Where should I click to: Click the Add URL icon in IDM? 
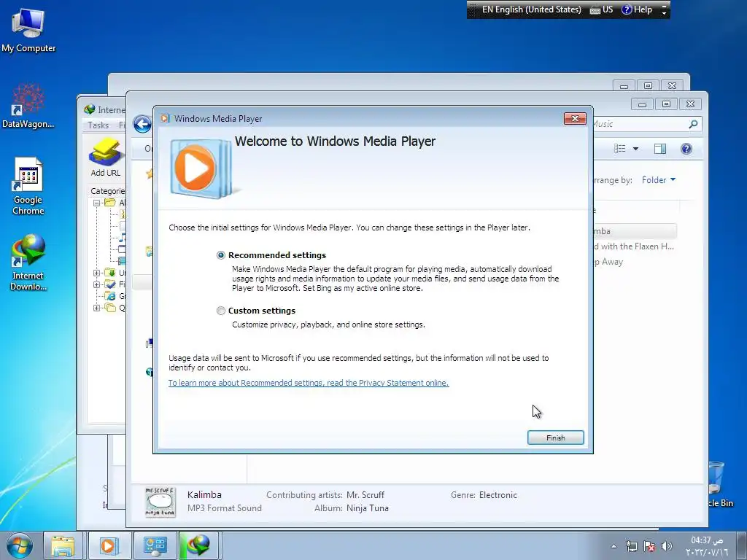point(106,157)
